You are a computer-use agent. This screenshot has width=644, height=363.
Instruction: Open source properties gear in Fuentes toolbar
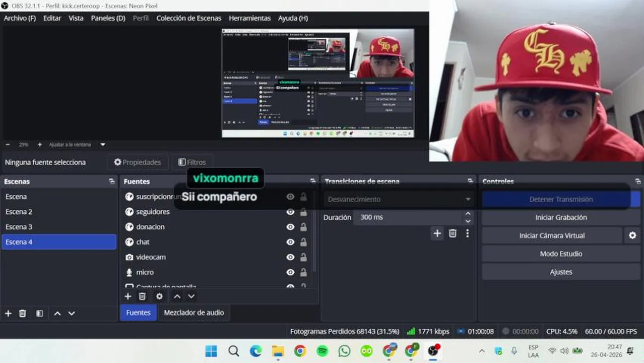[159, 296]
